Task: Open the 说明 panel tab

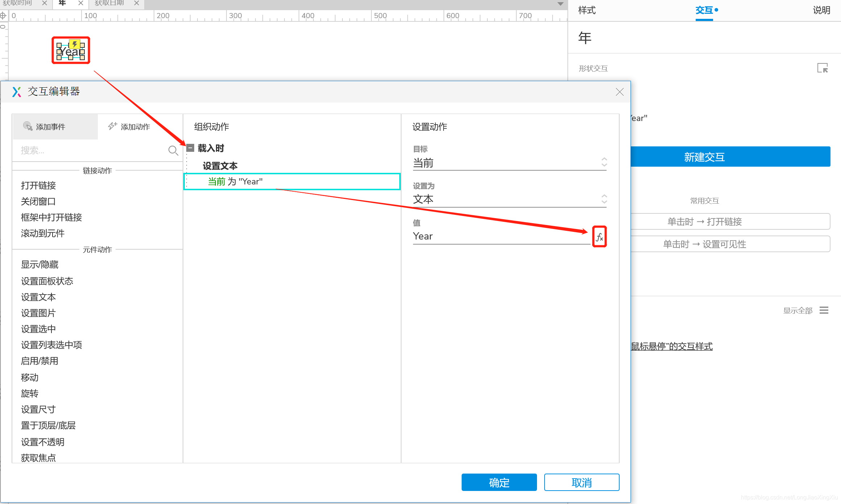Action: tap(821, 10)
